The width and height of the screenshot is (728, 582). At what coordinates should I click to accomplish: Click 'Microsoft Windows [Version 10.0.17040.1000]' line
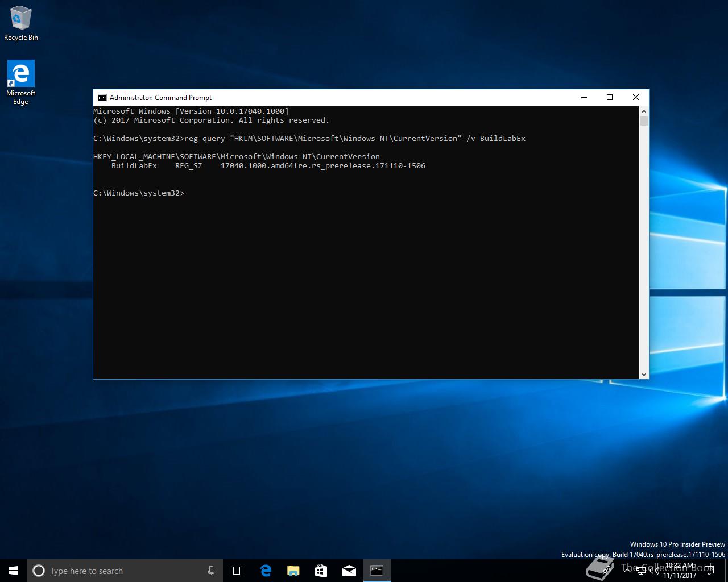point(191,111)
